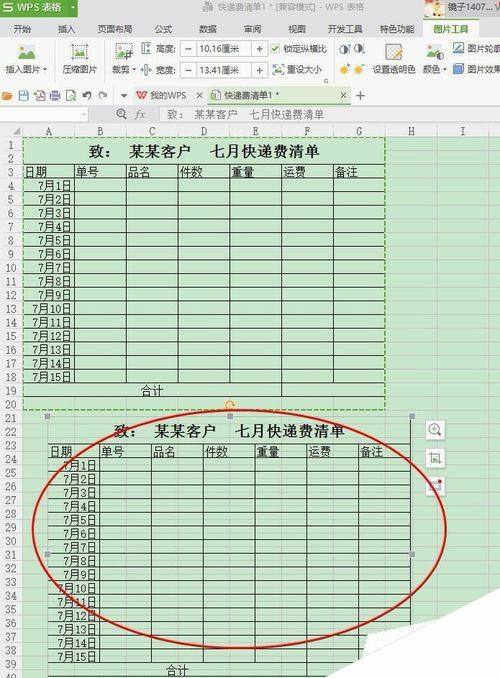Open the 插入 (Insert) ribbon tab

click(66, 29)
